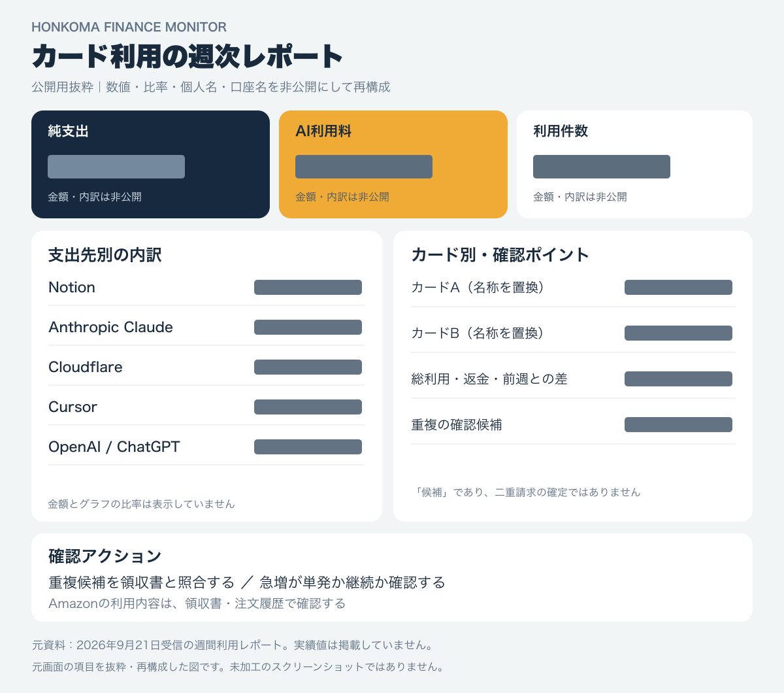Screen dimensions: 784x693
Task: Click the カード利用の週次レポート main title
Action: click(187, 56)
